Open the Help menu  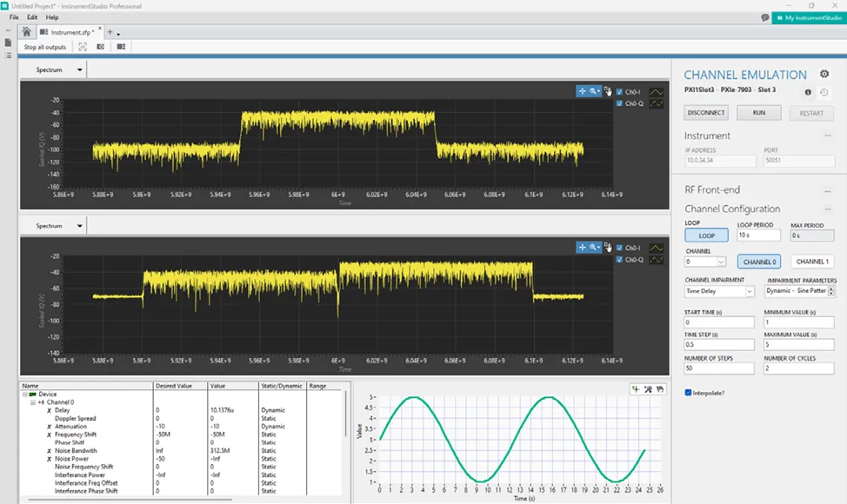tap(52, 17)
